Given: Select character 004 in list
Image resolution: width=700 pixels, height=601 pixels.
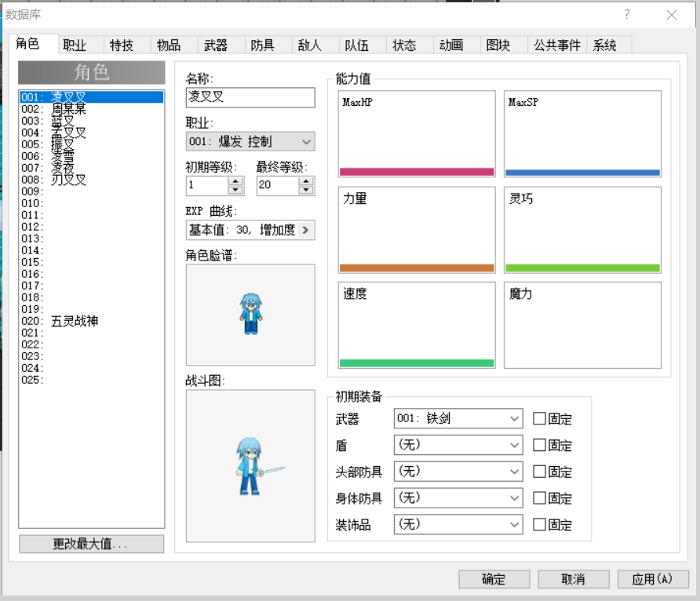Looking at the screenshot, I should [x=92, y=133].
